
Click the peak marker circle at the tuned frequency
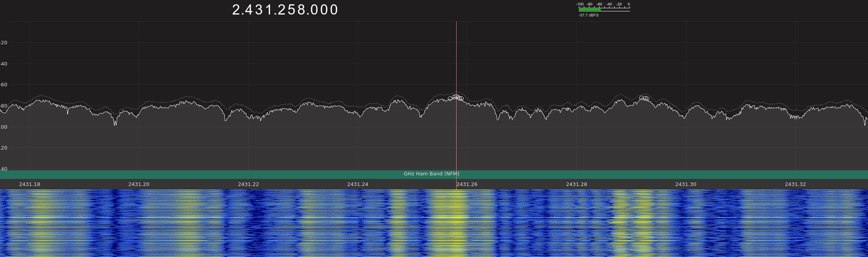[456, 97]
